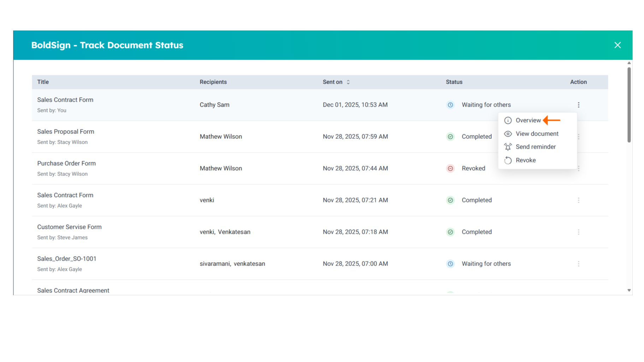Viewport: 644px width, 362px height.
Task: Click the clock status icon for Sales_Order_SO-1001
Action: tap(450, 264)
